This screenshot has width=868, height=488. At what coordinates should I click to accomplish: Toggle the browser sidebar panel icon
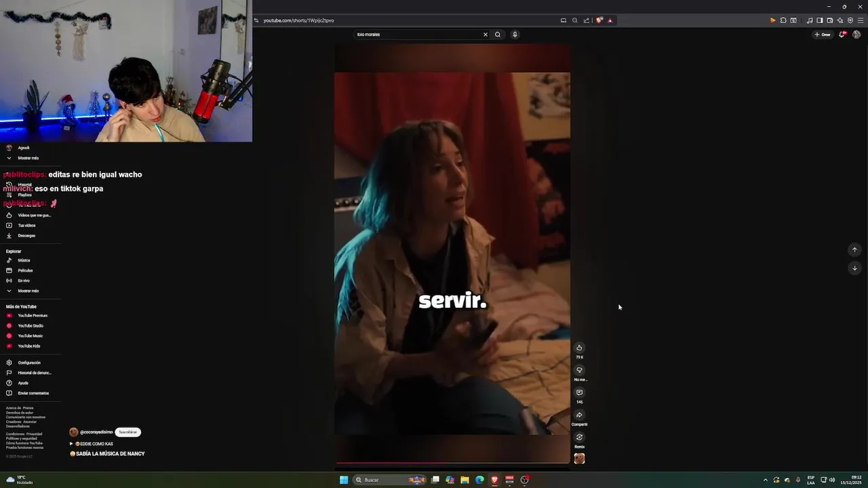click(820, 20)
